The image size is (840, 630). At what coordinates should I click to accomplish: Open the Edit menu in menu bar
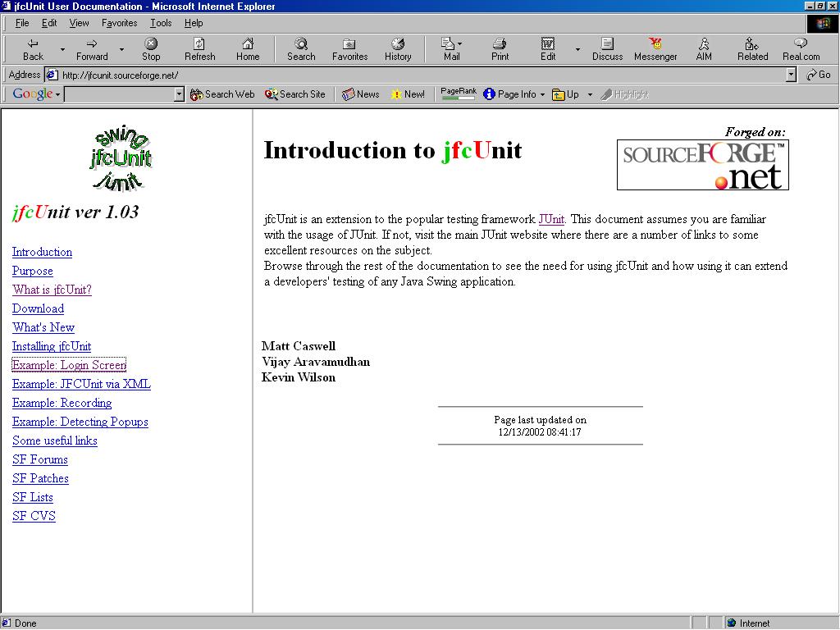pyautogui.click(x=49, y=23)
